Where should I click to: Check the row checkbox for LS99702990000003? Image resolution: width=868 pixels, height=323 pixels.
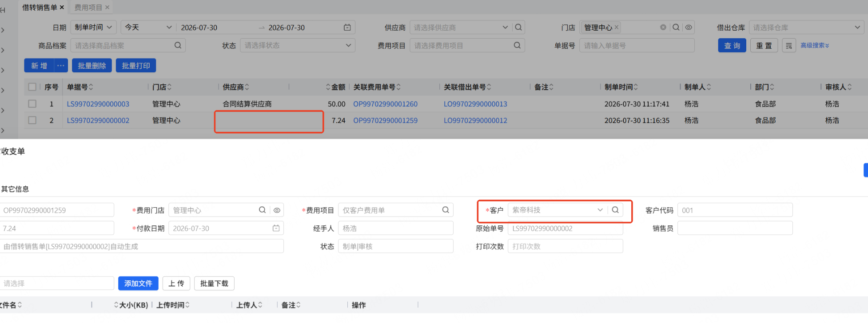click(x=32, y=104)
